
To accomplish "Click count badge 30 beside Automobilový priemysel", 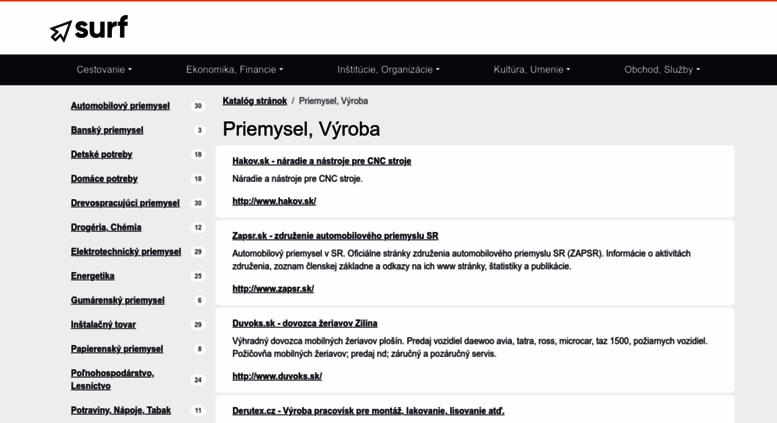I will 198,106.
